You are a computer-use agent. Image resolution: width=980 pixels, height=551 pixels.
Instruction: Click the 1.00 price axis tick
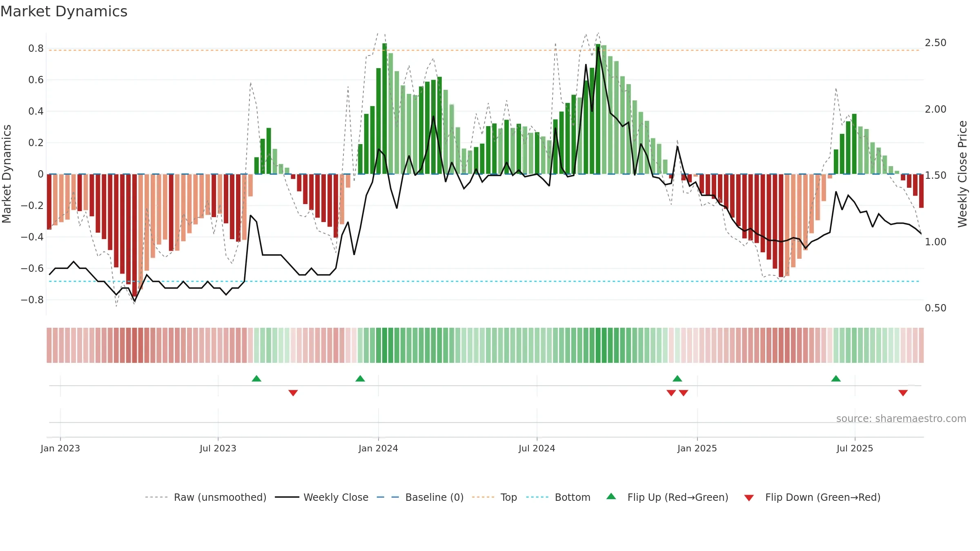click(935, 242)
